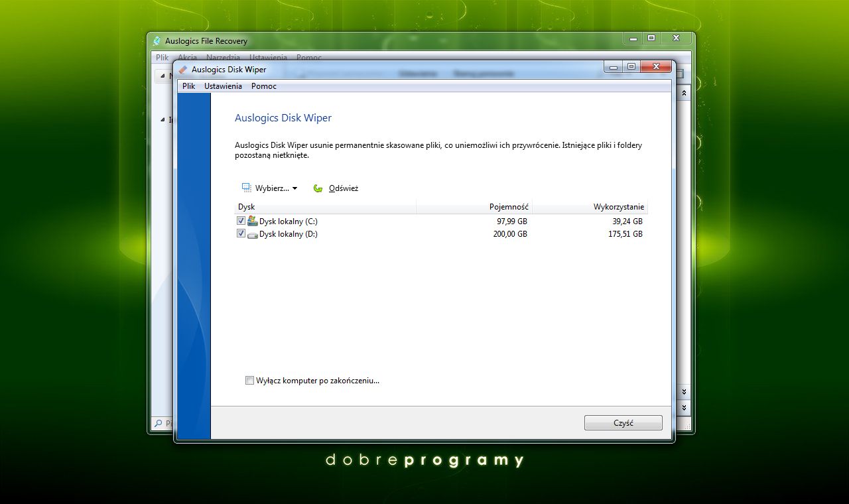Open the Plik menu in File Recovery

click(x=163, y=58)
